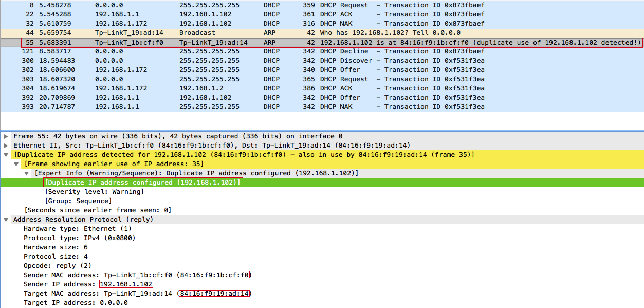Image resolution: width=644 pixels, height=308 pixels.
Task: Select the Severity level Warning line
Action: click(x=95, y=192)
